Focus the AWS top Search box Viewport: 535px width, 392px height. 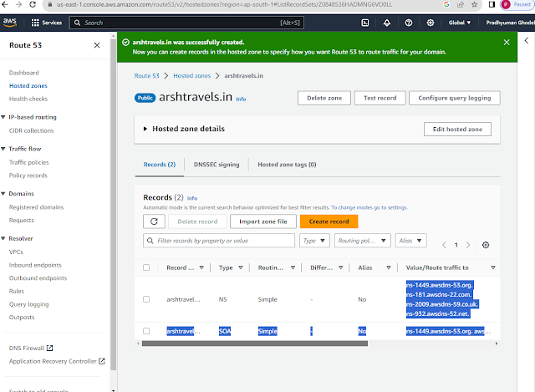coord(186,23)
